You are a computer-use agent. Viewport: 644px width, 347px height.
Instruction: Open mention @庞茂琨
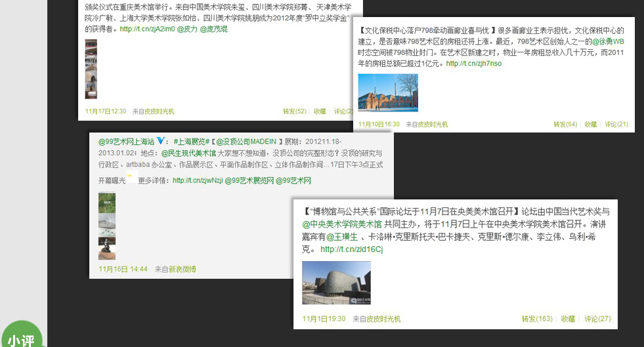[x=213, y=29]
